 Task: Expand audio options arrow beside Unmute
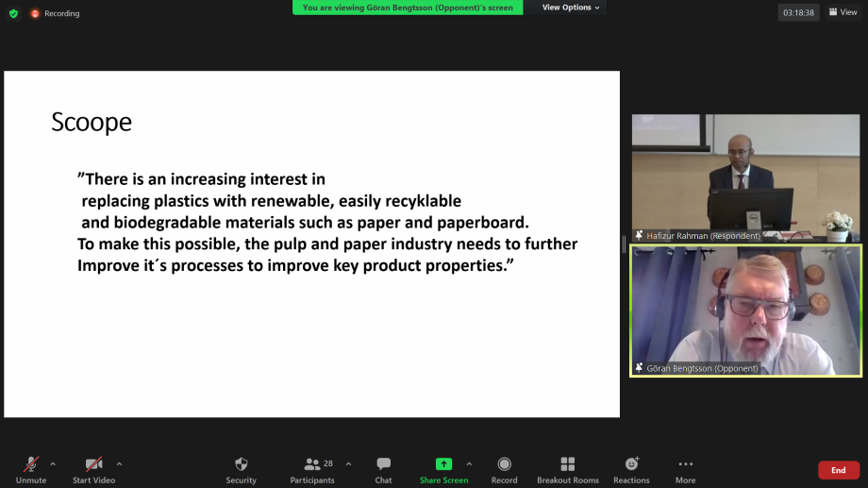(x=53, y=463)
